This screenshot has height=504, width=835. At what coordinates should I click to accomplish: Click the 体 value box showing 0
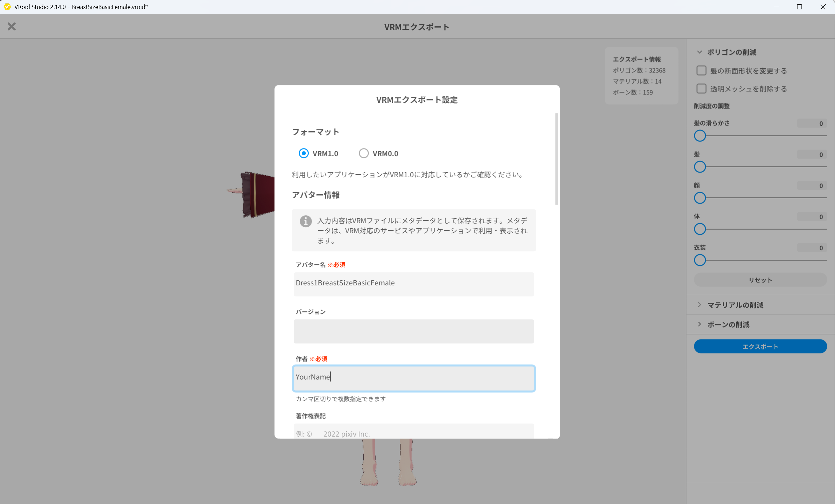[812, 217]
